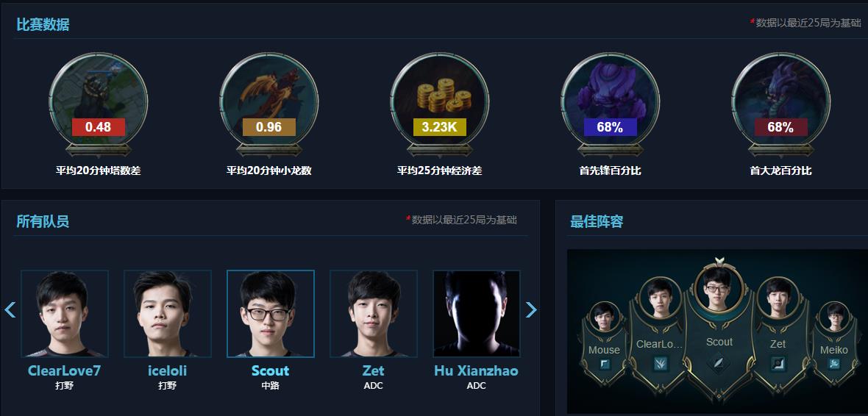The width and height of the screenshot is (868, 416).
Task: Click the dragon stat icon showing 0.96
Action: point(268,101)
